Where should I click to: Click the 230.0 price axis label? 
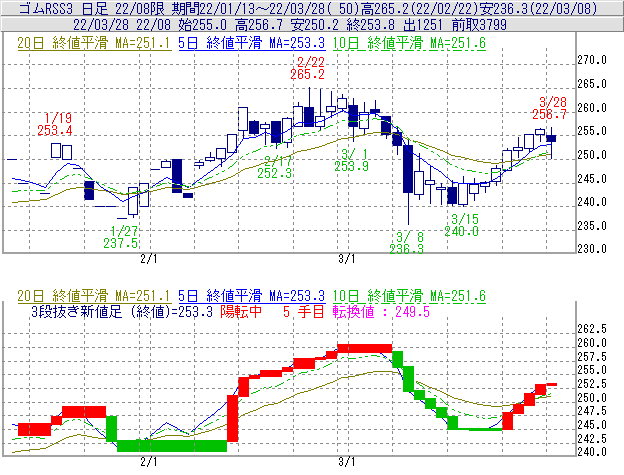(592, 249)
